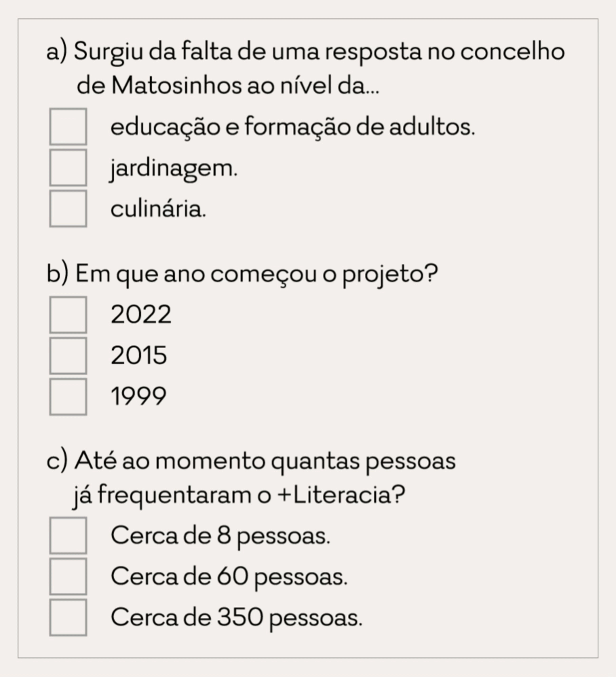Select the Cerca de 60 pessoas checkbox
Screen dimensions: 616x677
coord(68,577)
